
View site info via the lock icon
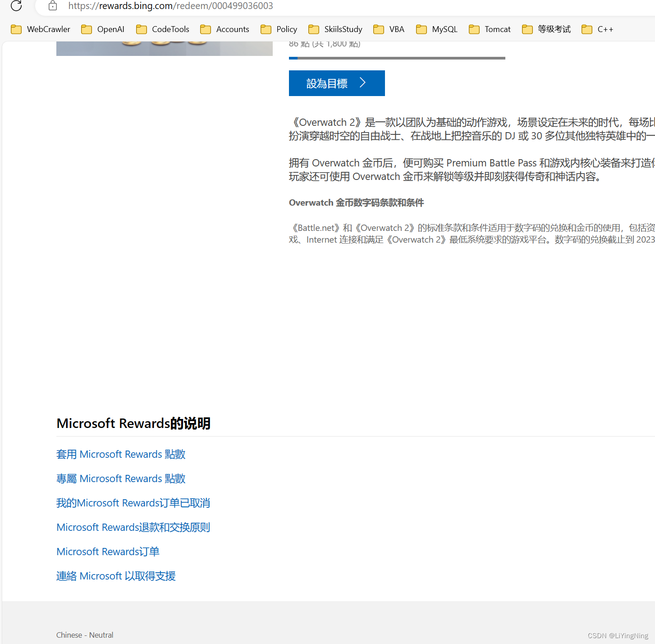click(x=53, y=6)
